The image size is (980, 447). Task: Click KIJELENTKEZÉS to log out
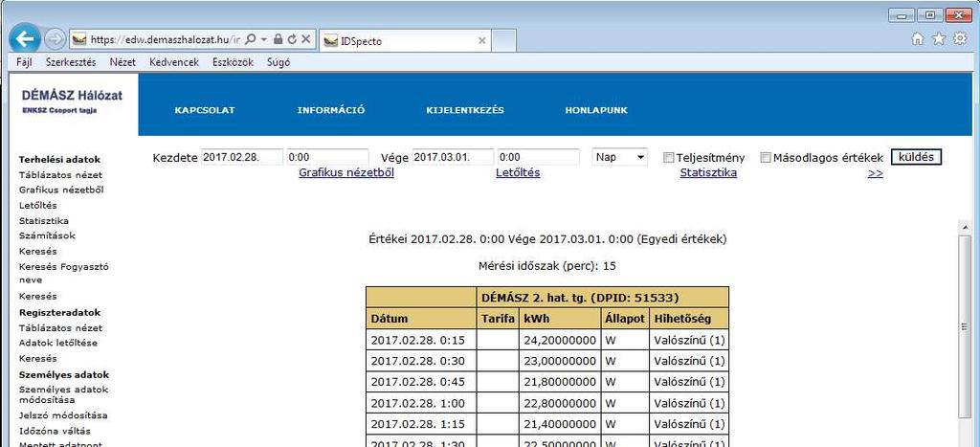pos(465,110)
